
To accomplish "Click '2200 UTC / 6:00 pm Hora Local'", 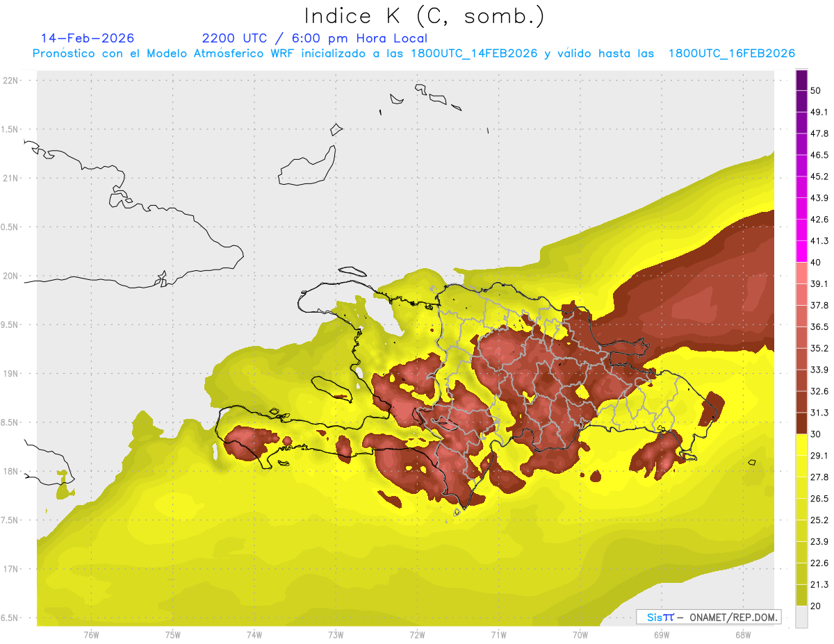I will (315, 38).
